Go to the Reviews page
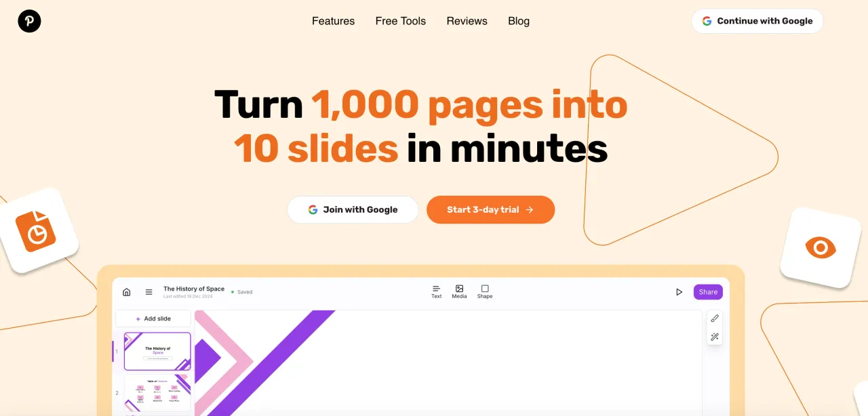The width and height of the screenshot is (868, 416). click(467, 21)
